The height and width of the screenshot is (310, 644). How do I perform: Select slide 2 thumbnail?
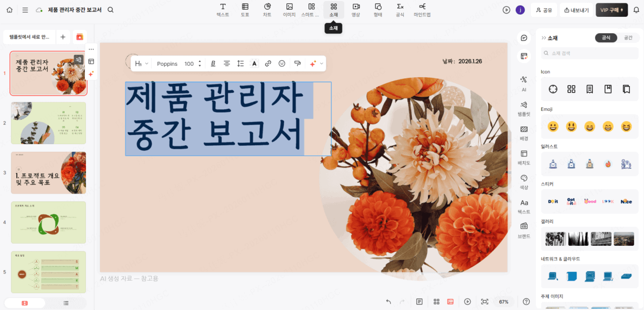48,123
